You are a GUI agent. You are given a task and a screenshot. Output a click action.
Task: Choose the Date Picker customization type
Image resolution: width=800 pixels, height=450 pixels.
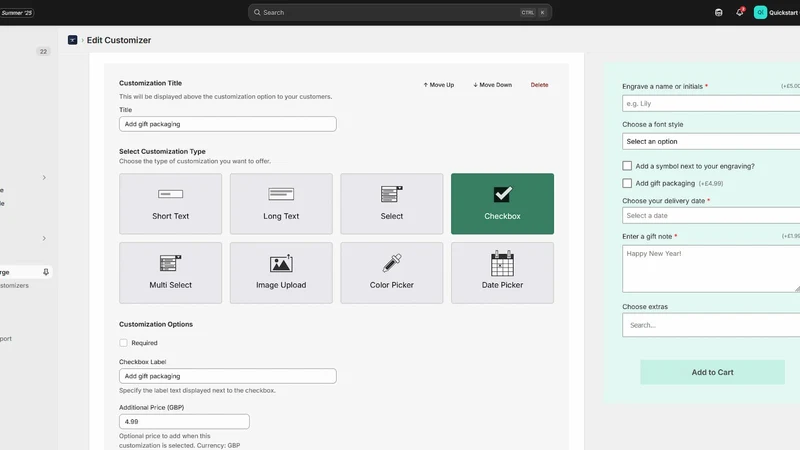pos(503,273)
